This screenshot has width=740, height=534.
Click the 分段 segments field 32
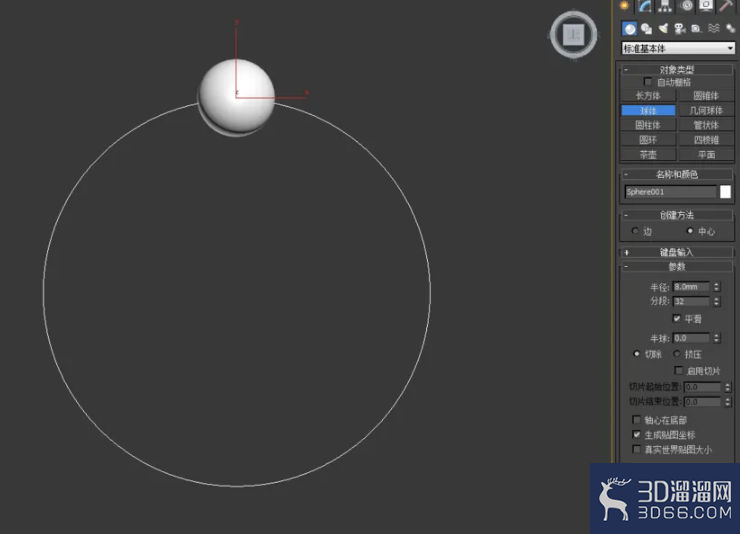691,301
